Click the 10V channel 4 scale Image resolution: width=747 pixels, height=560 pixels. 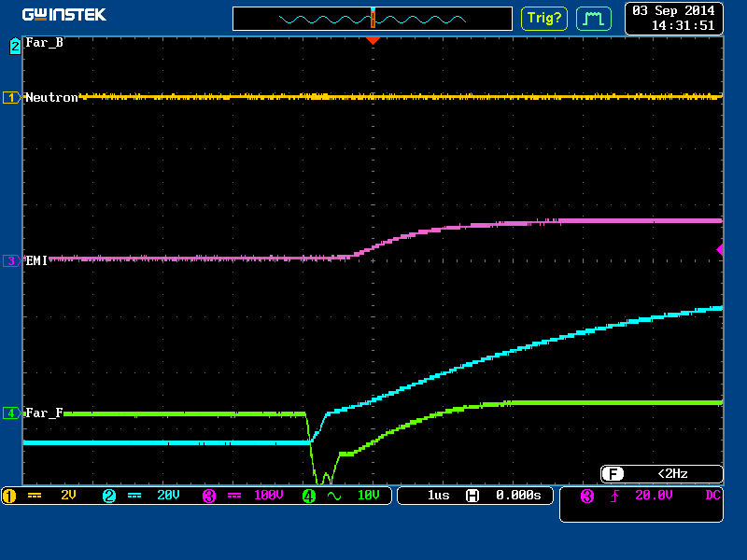[368, 496]
